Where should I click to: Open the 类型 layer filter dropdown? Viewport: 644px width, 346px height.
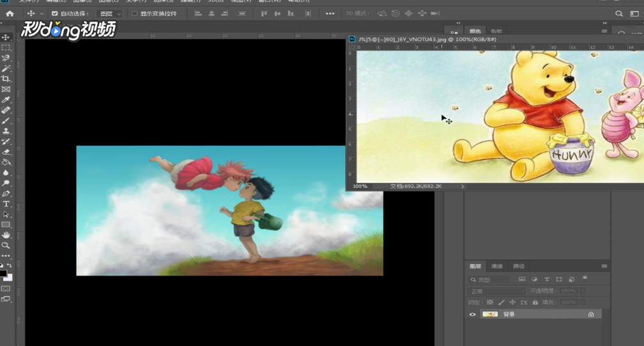click(489, 280)
